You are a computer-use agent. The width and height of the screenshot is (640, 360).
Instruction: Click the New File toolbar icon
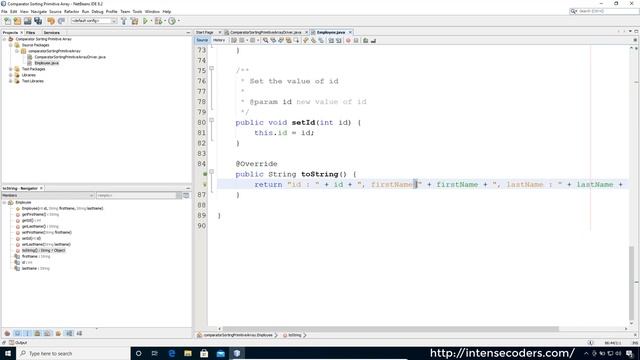7,21
